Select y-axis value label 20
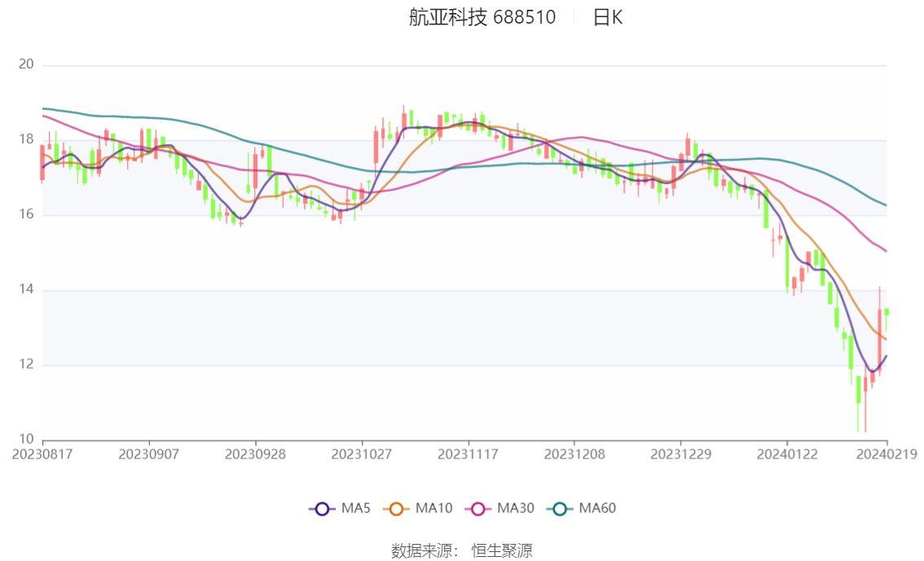The image size is (924, 561). point(27,64)
